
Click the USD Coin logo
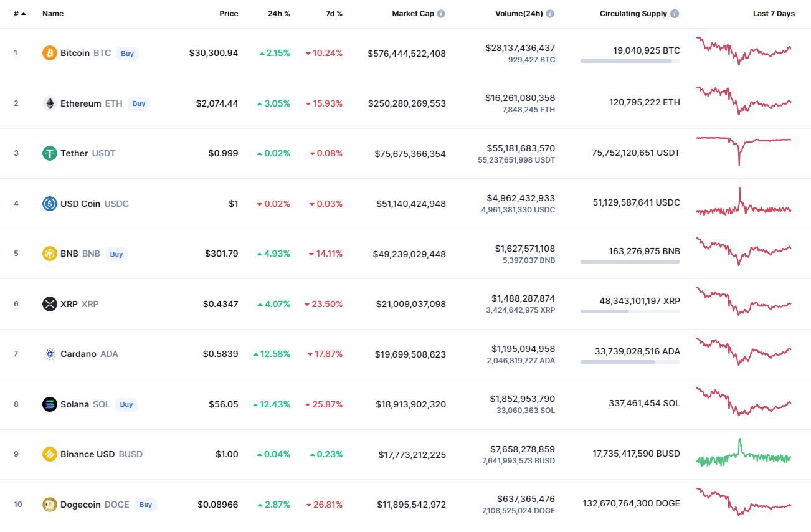49,204
